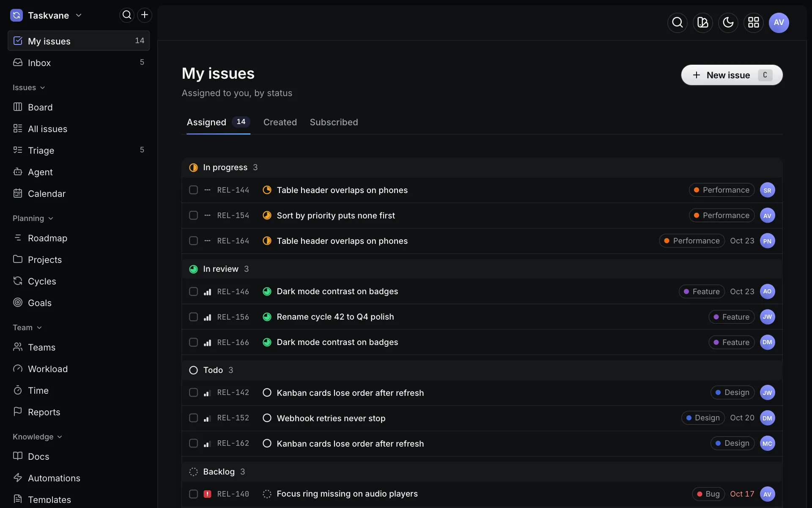
Task: Open Time tracking
Action: click(79, 390)
